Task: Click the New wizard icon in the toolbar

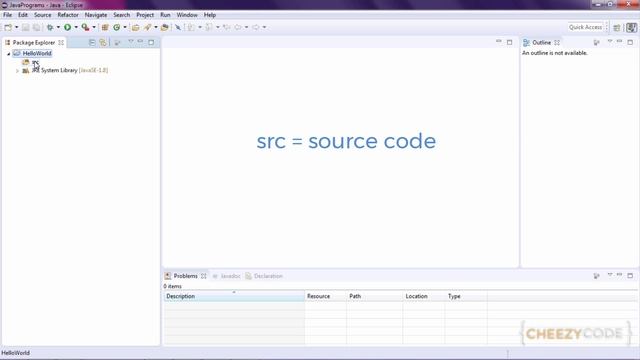Action: 8,27
